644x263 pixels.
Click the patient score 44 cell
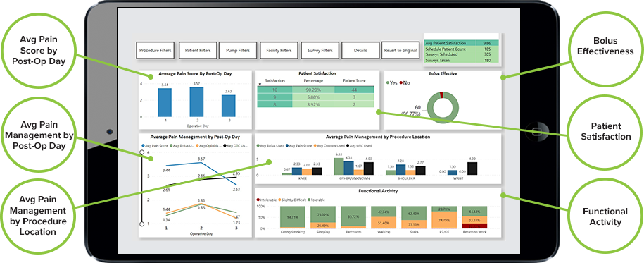tap(353, 90)
